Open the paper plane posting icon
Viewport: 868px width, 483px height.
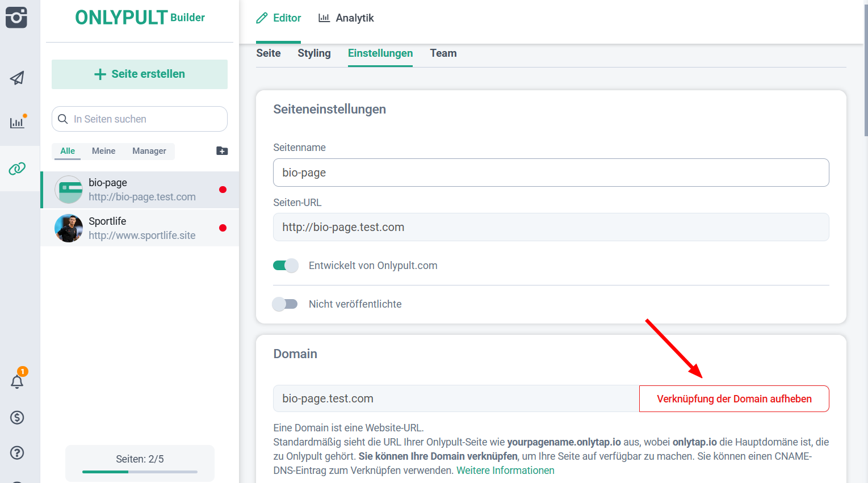tap(17, 78)
